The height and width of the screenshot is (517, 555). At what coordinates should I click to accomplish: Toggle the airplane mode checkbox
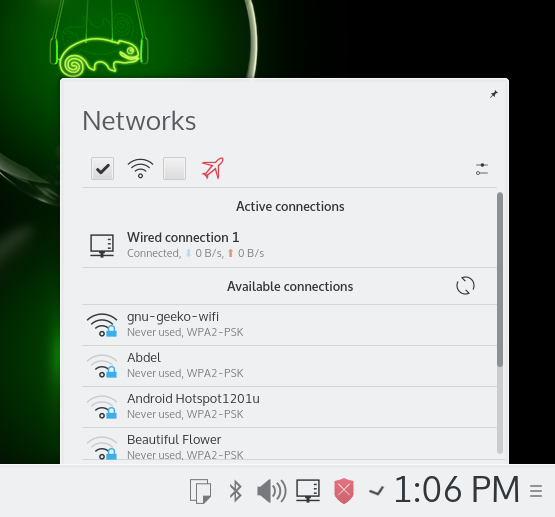174,168
